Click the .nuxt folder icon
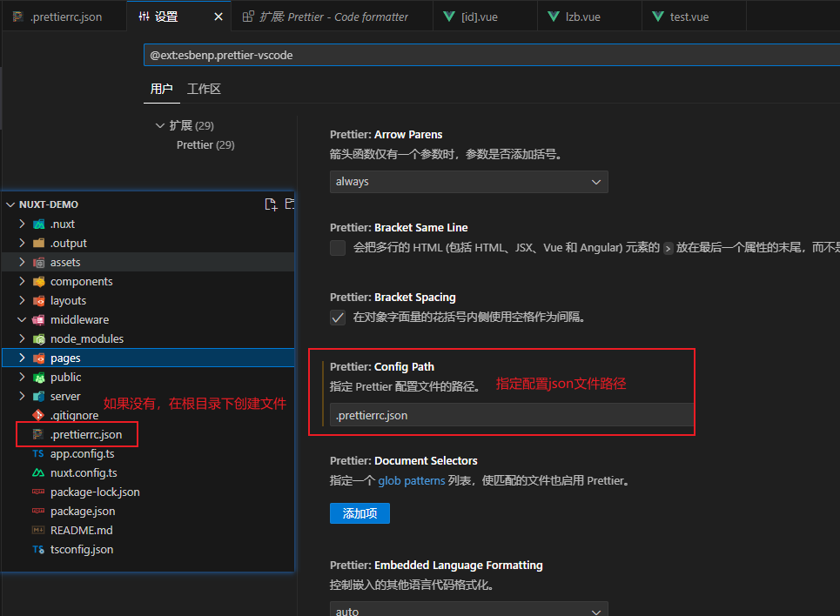This screenshot has height=616, width=840. [x=38, y=224]
